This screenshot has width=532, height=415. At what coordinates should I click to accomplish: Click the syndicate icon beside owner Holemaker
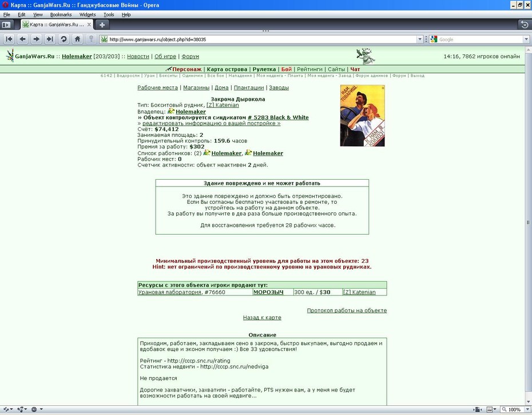tap(171, 111)
